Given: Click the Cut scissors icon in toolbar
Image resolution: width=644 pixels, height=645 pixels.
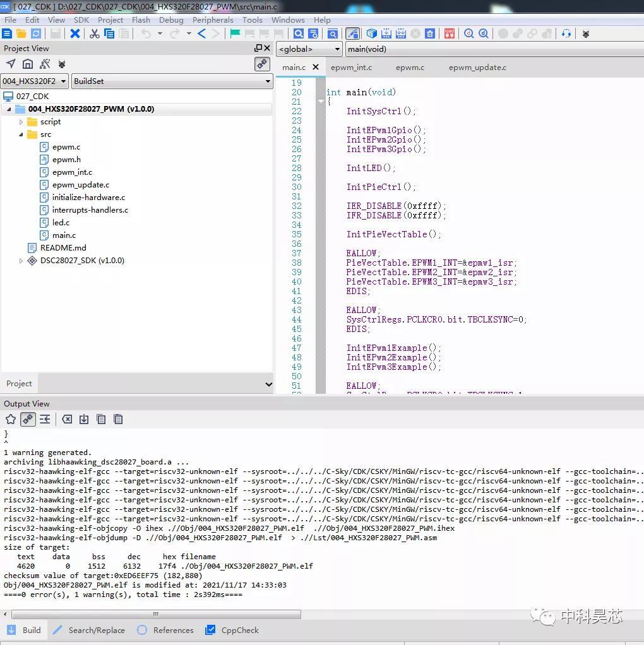Looking at the screenshot, I should click(95, 33).
